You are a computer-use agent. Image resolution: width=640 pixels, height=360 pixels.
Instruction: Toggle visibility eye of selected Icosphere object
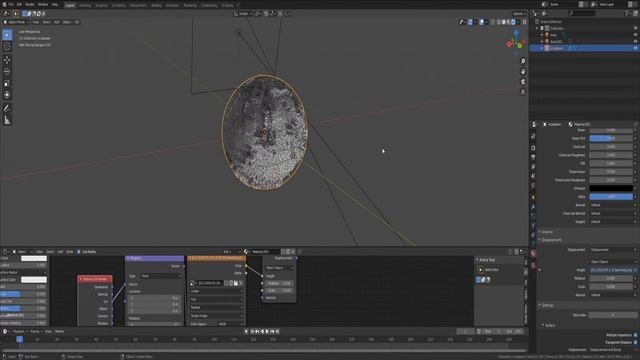click(x=636, y=48)
